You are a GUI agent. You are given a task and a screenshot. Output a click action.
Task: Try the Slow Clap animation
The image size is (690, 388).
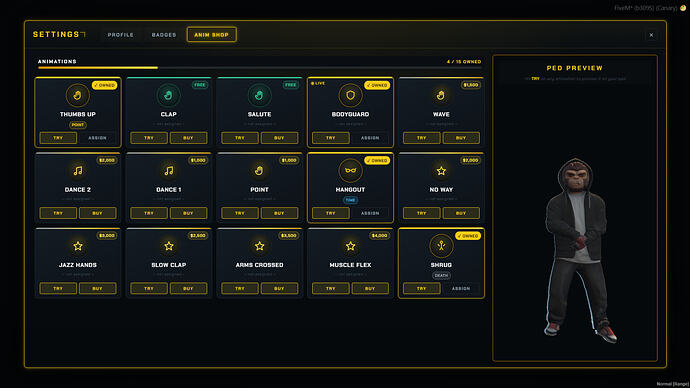coord(149,288)
